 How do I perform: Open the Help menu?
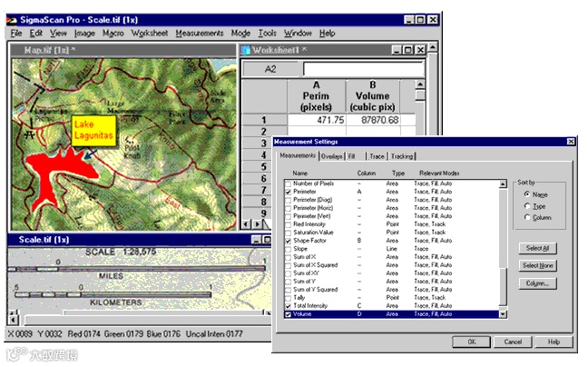click(x=327, y=34)
